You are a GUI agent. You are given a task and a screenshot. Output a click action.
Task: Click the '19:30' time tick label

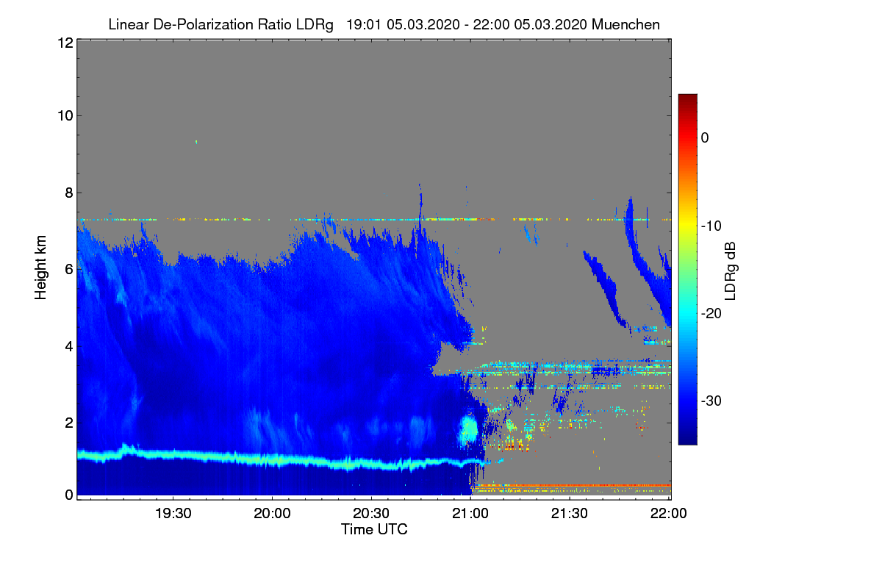[x=173, y=513]
